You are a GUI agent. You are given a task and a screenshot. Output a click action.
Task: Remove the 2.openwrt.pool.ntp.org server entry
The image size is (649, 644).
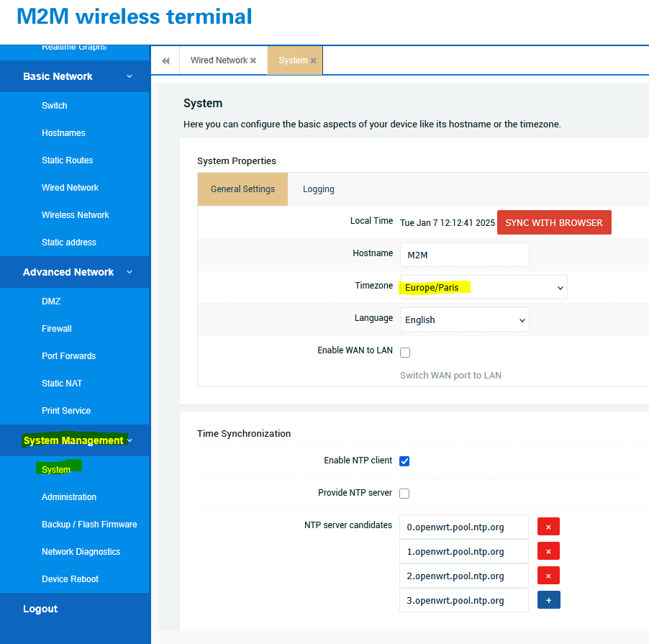click(x=548, y=576)
